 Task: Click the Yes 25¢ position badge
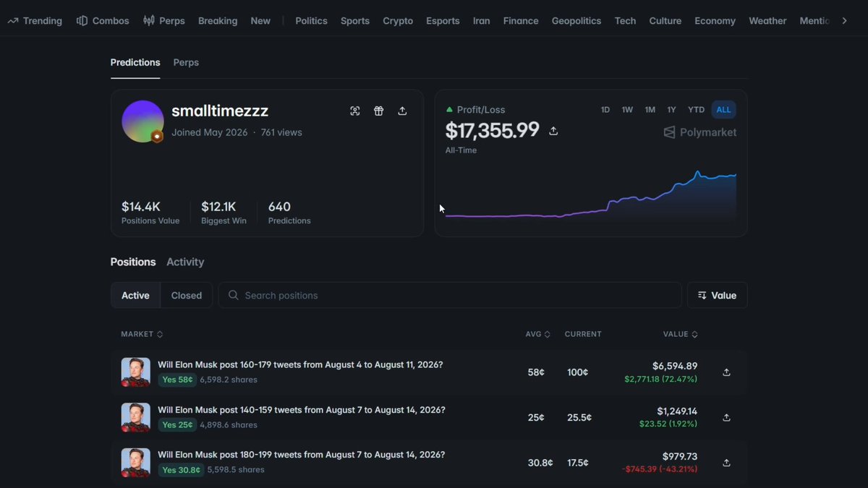point(177,424)
